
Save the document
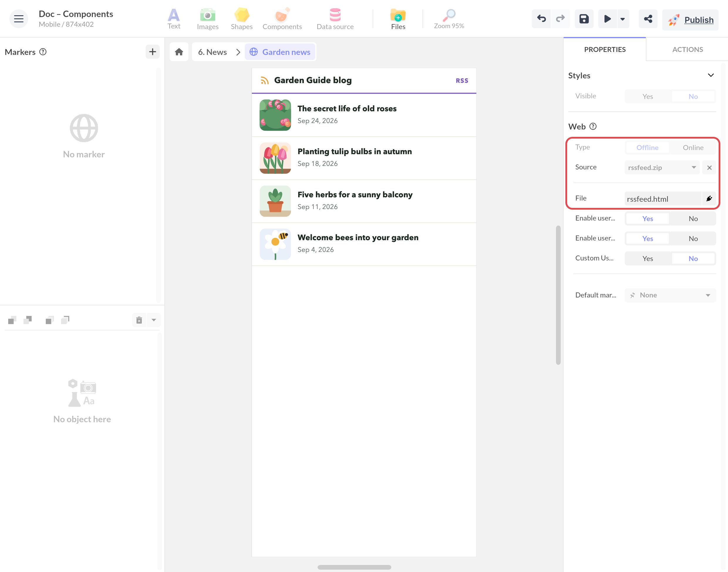click(x=584, y=19)
